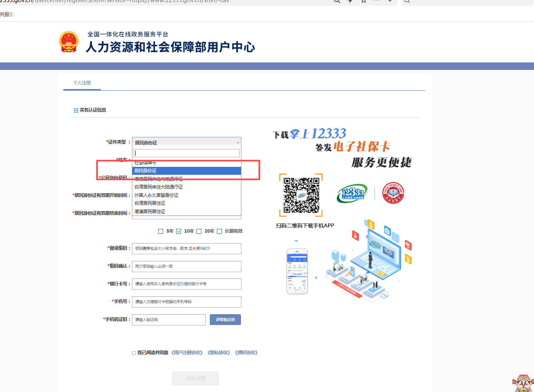The width and height of the screenshot is (534, 392).
Task: Click the dropdown search box under 证件类型
Action: (187, 153)
